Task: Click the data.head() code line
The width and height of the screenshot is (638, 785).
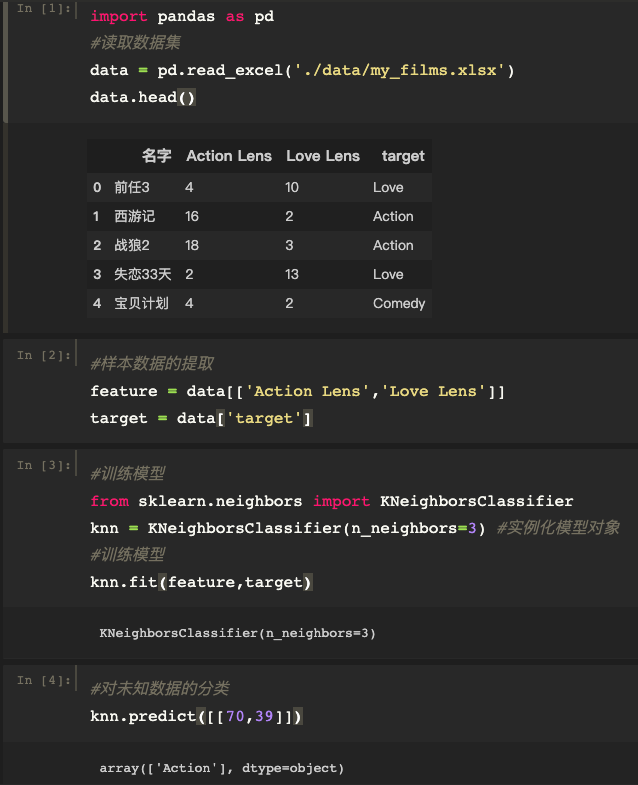Action: click(142, 97)
